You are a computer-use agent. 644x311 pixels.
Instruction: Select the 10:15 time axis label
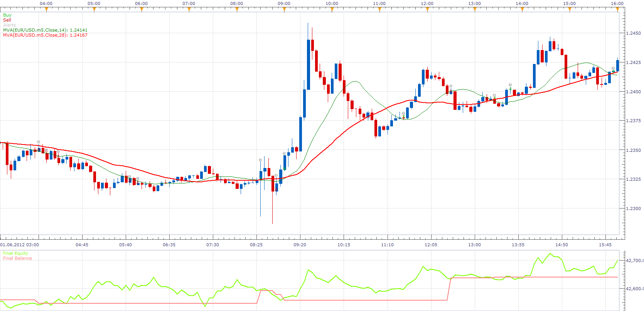(x=344, y=245)
